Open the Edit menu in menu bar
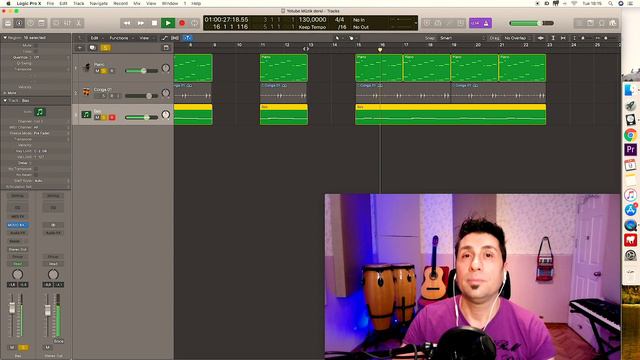The image size is (640, 360). (64, 3)
